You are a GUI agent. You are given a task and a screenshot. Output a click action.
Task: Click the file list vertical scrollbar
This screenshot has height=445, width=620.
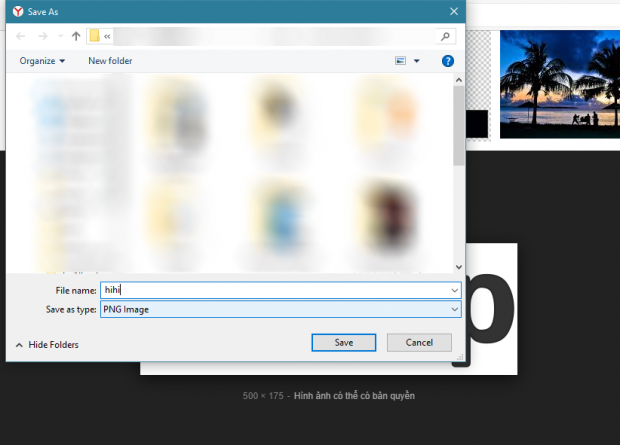[x=459, y=130]
